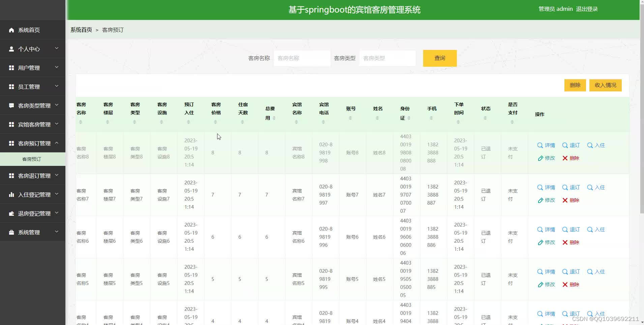The image size is (644, 325).
Task: Click 退订 for row 客房名称7
Action: coord(571,187)
